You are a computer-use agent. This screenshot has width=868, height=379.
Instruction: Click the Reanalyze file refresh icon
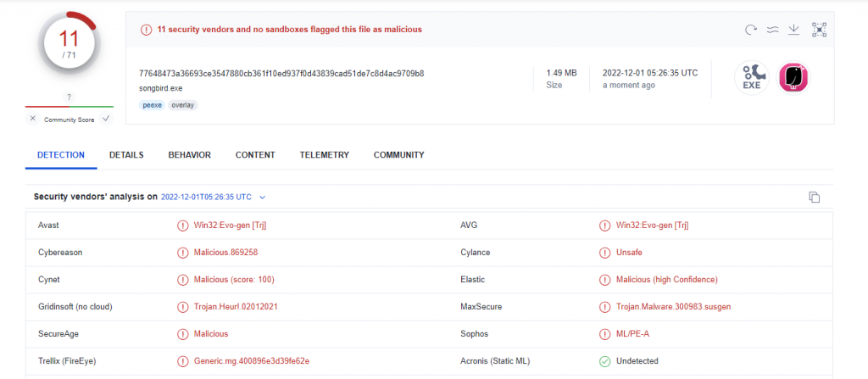750,30
